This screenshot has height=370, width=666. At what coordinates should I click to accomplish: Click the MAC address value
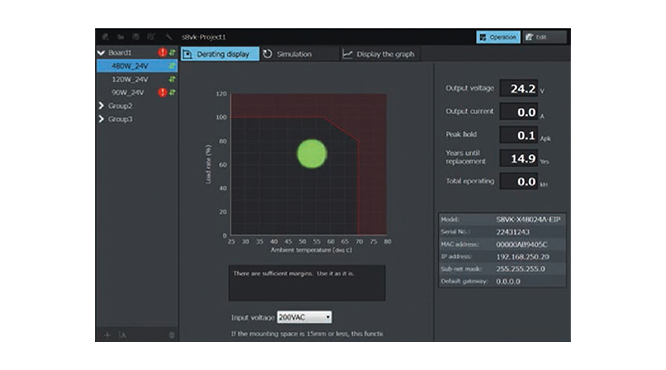(522, 244)
